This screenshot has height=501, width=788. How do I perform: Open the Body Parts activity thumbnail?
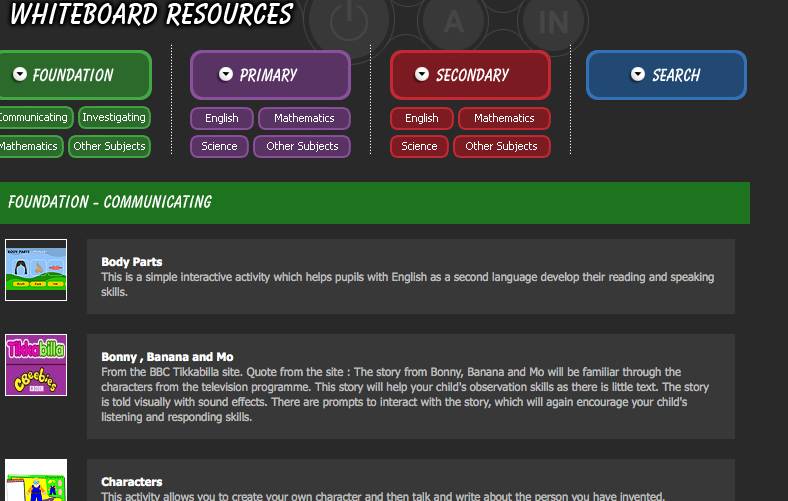pos(36,270)
